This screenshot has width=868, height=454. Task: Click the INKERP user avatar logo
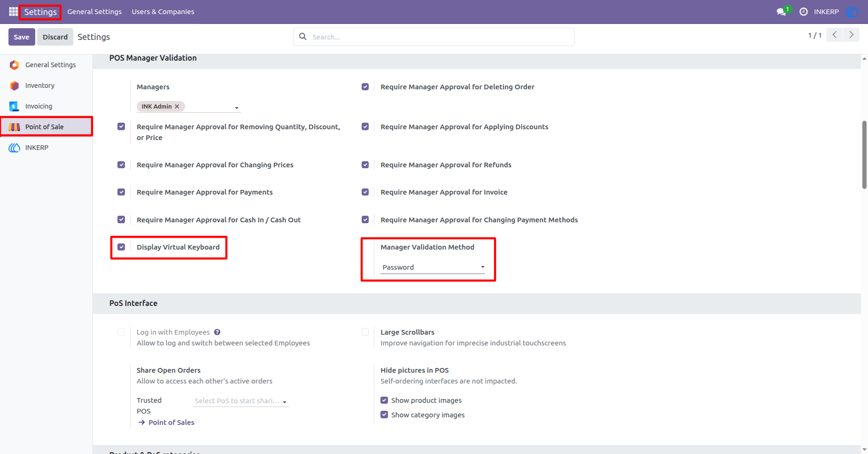click(x=852, y=12)
